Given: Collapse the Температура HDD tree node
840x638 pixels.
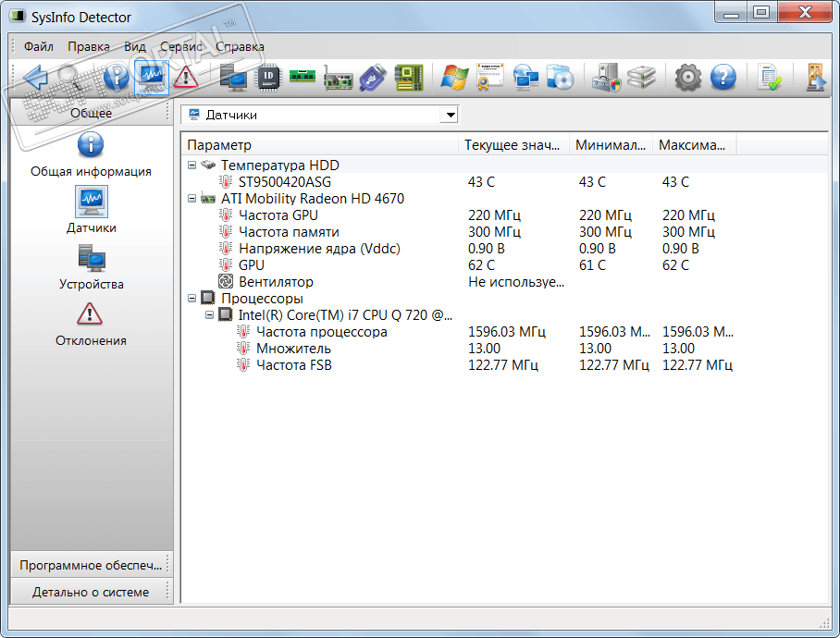Looking at the screenshot, I should 191,165.
